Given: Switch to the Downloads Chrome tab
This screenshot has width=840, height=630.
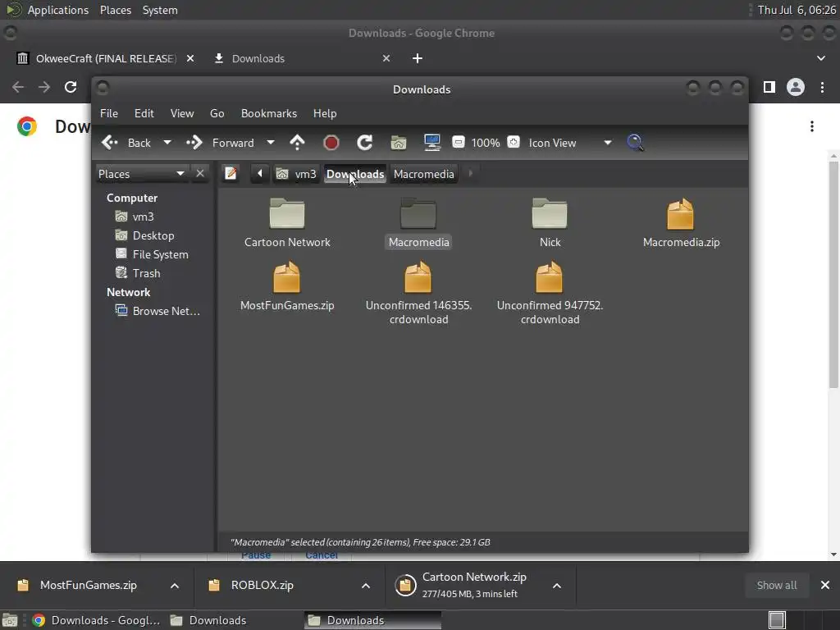Looking at the screenshot, I should point(302,58).
